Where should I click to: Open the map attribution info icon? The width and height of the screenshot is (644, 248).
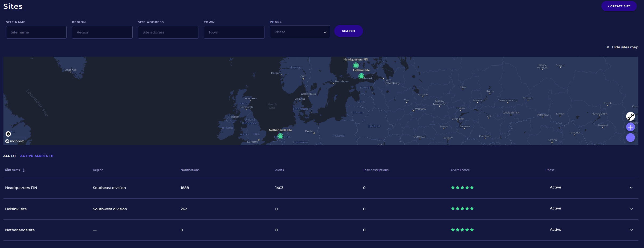tap(8, 134)
